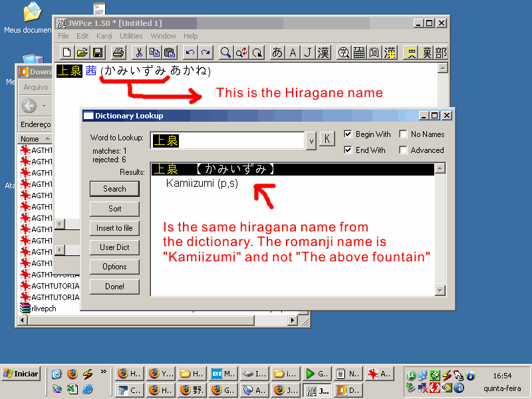Click the Search button in Dictionary Lookup
This screenshot has width=532, height=399.
point(114,189)
